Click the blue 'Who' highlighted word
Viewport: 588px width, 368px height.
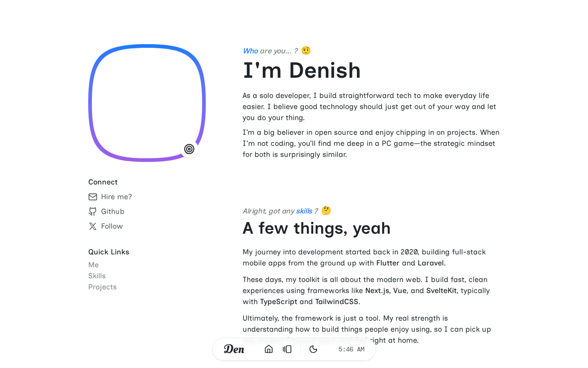[250, 51]
